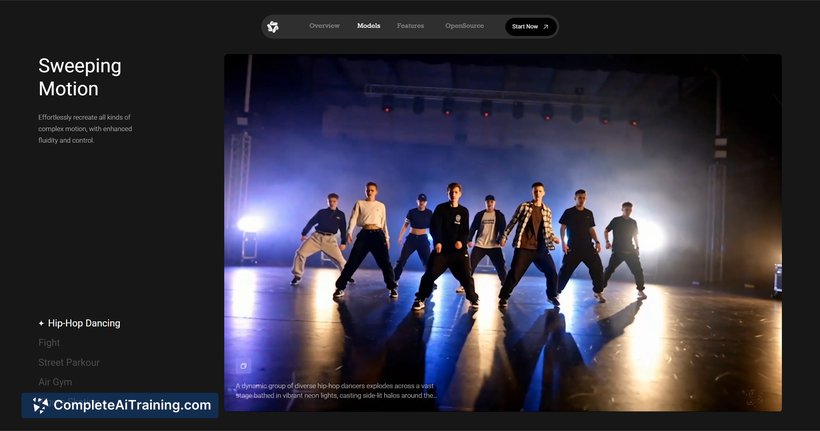Click the site logo in the navigation bar
This screenshot has height=431, width=820.
point(273,27)
